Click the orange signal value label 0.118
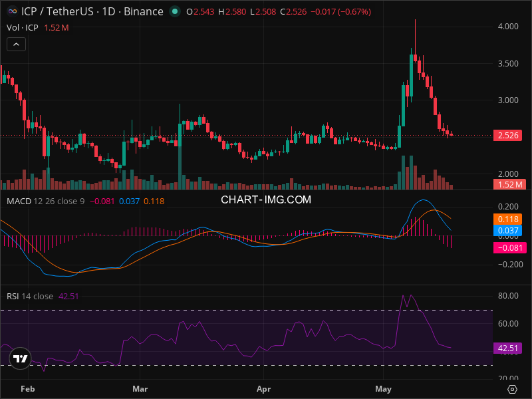The height and width of the screenshot is (399, 532). click(x=507, y=219)
